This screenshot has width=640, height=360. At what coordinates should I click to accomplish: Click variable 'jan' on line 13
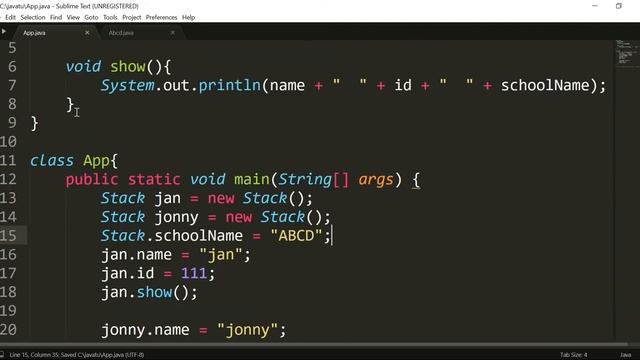[167, 198]
